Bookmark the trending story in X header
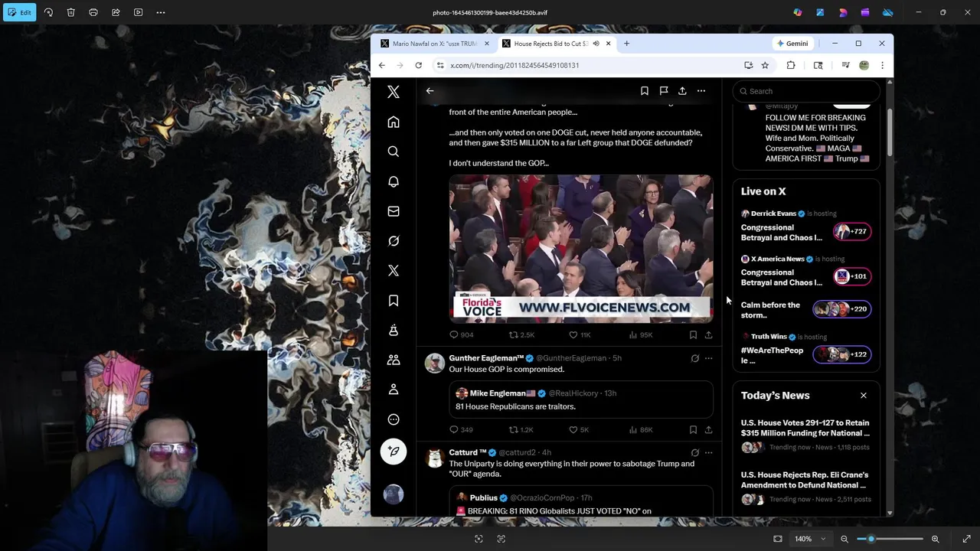Screen dimensions: 980x551 645,91
